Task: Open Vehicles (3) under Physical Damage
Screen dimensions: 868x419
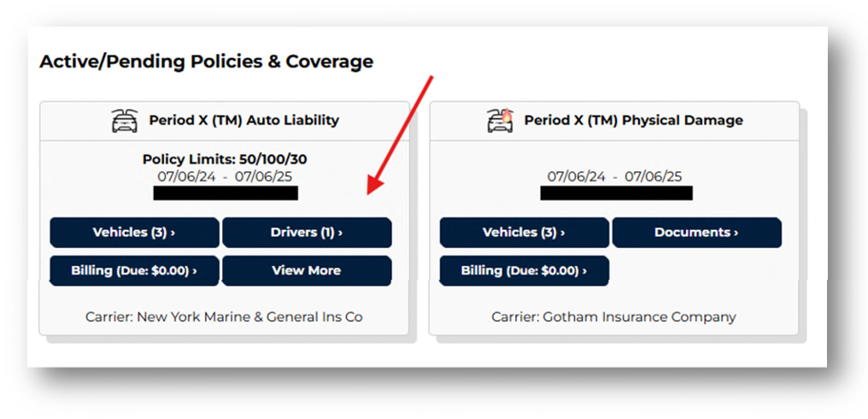Action: [525, 233]
